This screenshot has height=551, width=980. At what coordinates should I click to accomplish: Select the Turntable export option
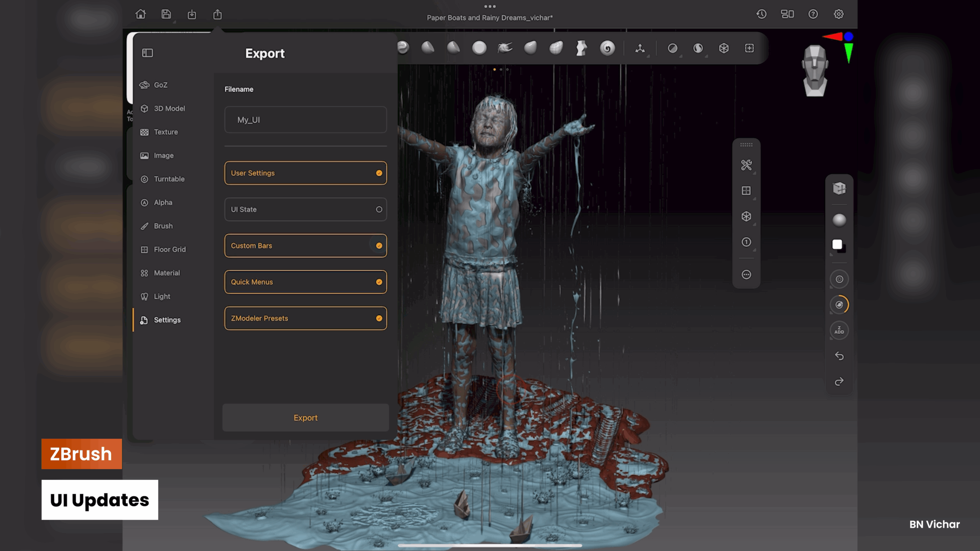170,179
